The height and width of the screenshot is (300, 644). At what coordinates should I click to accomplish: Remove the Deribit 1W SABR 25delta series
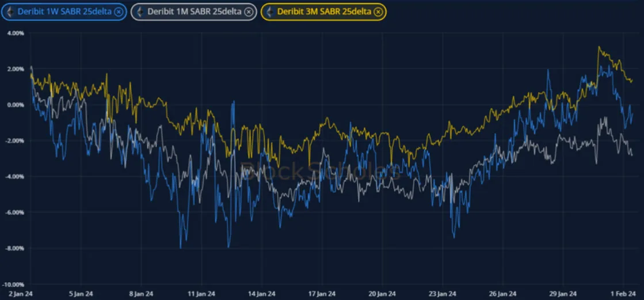tap(119, 12)
